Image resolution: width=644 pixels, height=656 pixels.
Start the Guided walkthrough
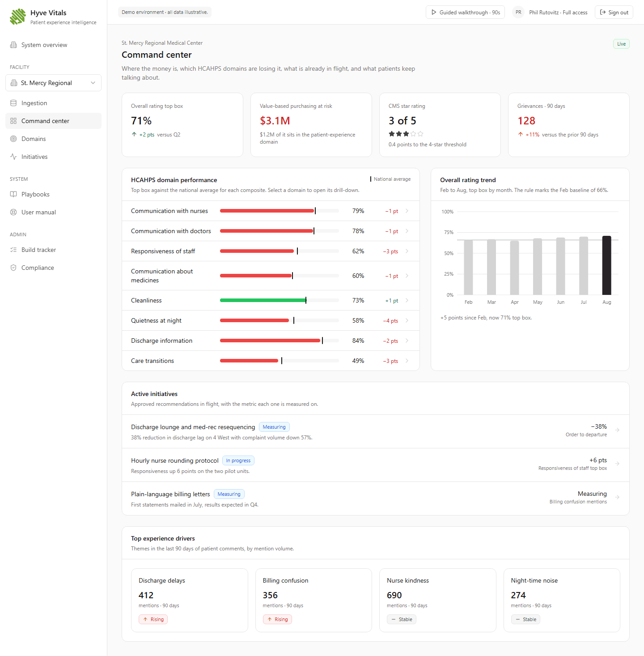pyautogui.click(x=465, y=13)
